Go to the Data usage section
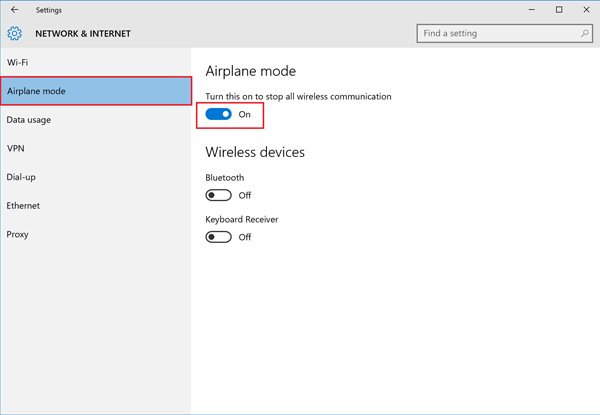 (x=29, y=120)
